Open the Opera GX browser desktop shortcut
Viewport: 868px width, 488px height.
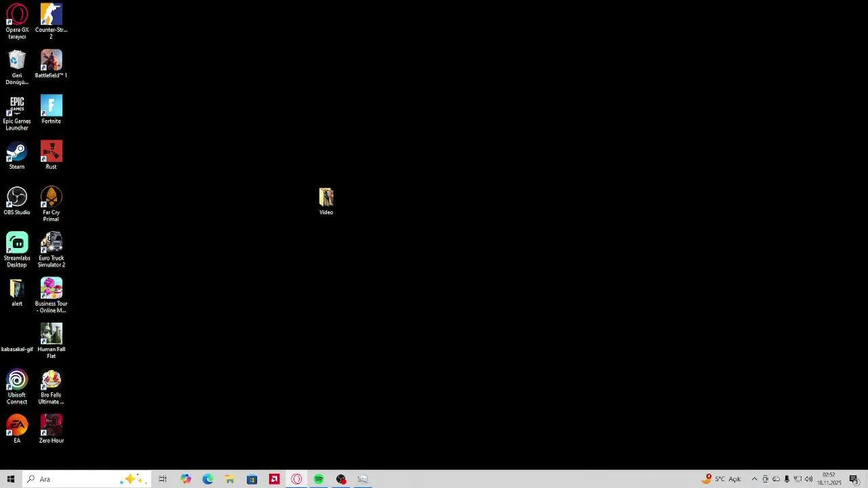[x=17, y=22]
